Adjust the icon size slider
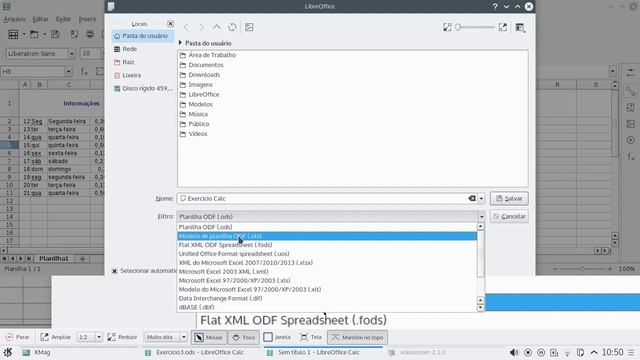The height and width of the screenshot is (360, 640). (475, 27)
